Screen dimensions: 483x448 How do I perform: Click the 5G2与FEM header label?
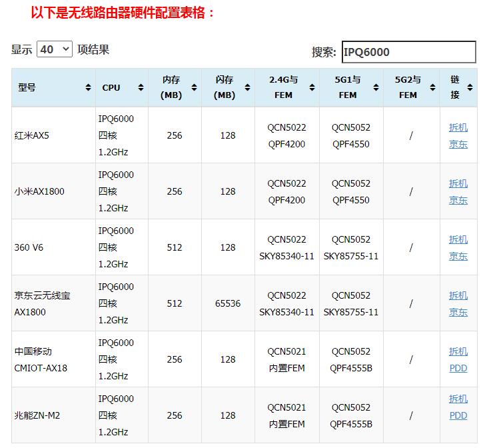coord(408,87)
